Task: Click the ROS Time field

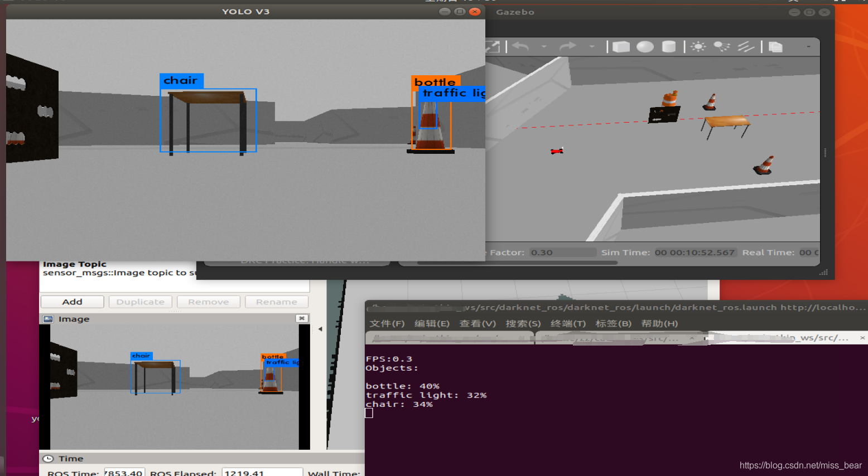Action: (x=124, y=473)
